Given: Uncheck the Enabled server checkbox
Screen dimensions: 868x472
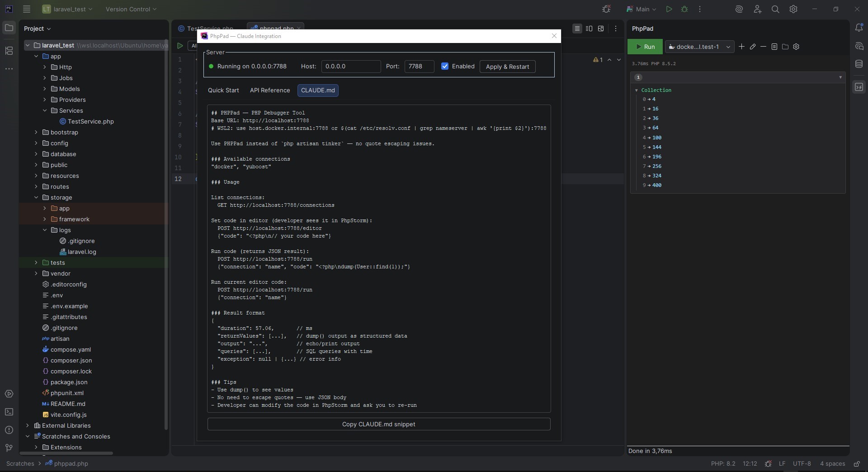Looking at the screenshot, I should tap(445, 66).
